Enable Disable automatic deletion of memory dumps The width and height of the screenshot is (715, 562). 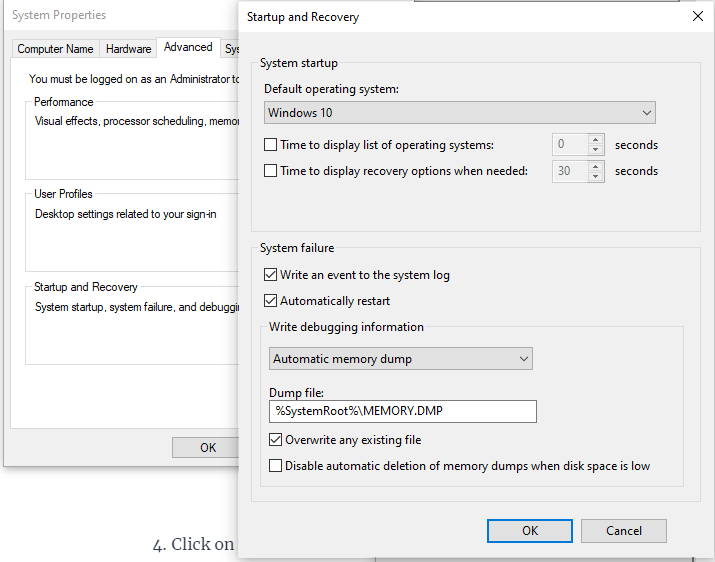[277, 466]
